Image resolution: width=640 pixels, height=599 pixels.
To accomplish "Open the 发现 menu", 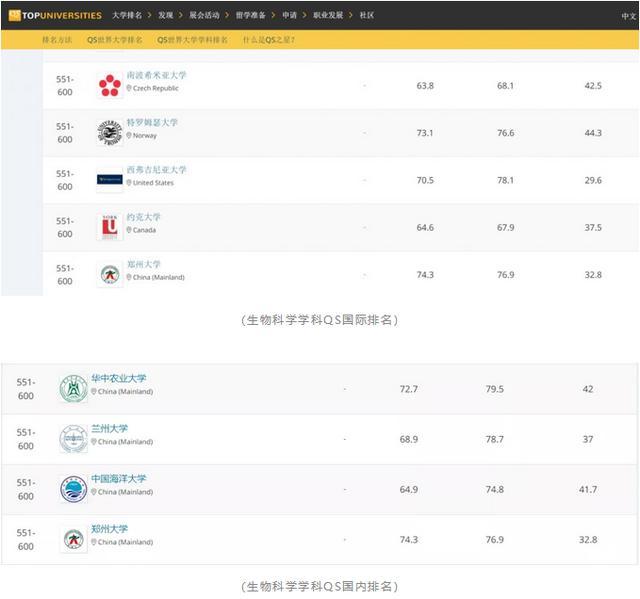I will pos(166,15).
